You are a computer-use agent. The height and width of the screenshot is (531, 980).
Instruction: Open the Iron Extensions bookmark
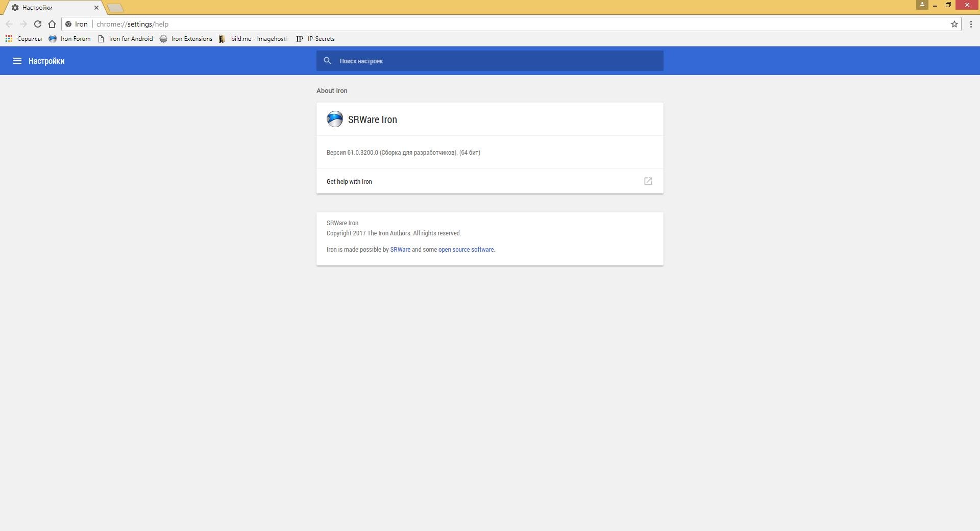[x=186, y=39]
